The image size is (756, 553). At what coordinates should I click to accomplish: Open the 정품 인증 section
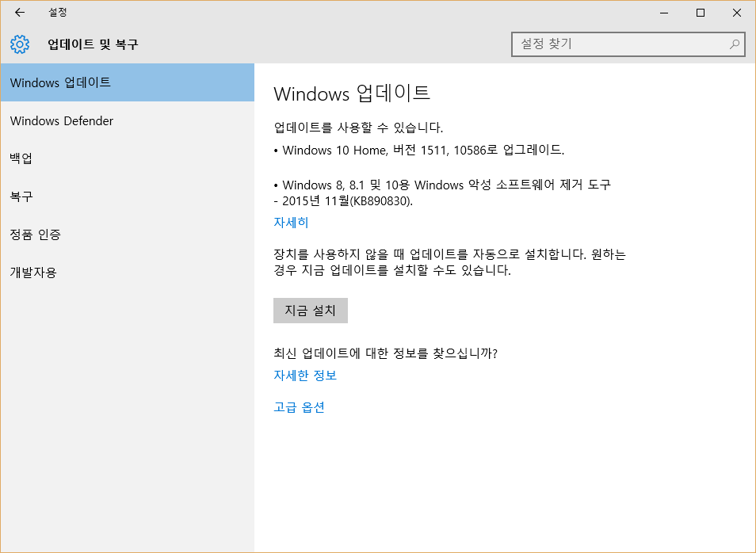pyautogui.click(x=128, y=235)
